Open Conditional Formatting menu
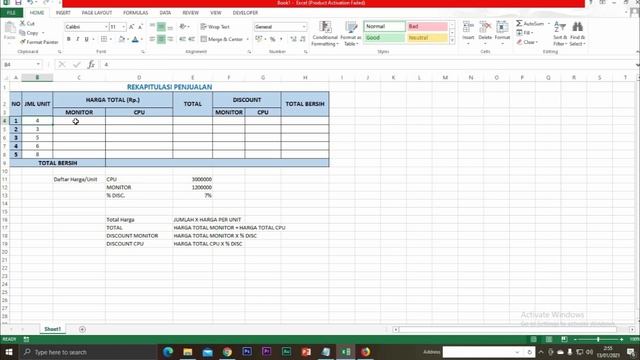Viewport: 640px width, 360px height. click(x=325, y=34)
